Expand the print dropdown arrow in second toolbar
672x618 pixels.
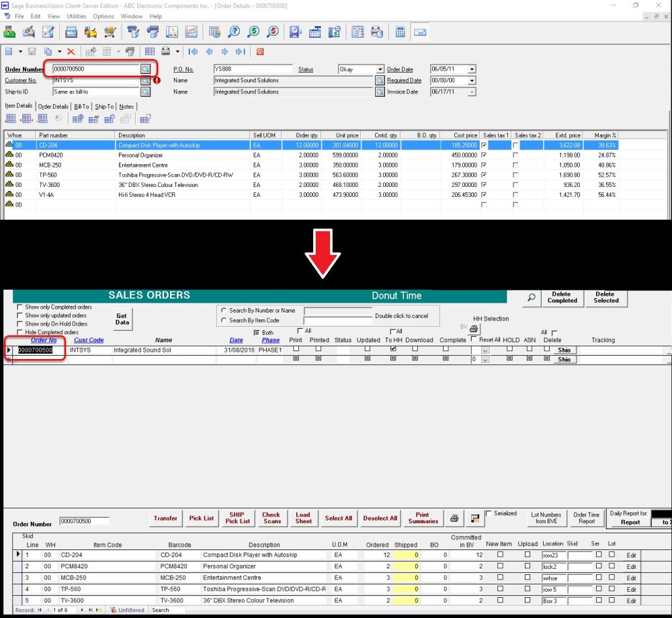click(177, 52)
